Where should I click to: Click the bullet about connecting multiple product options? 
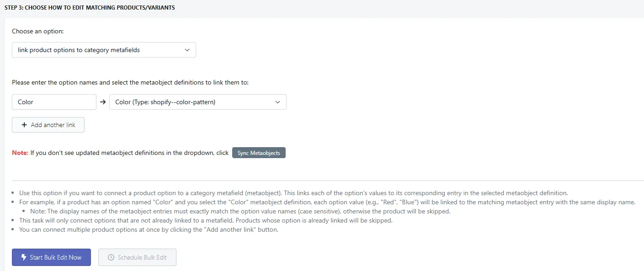(x=149, y=229)
